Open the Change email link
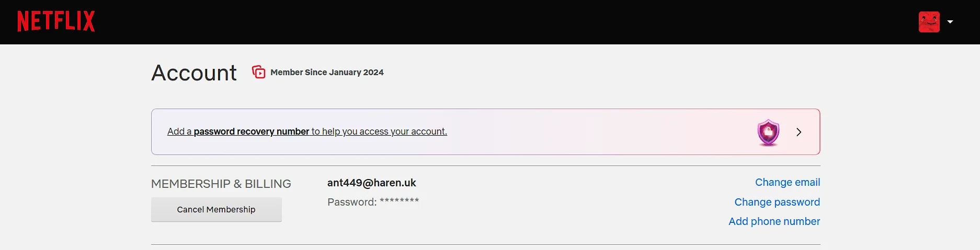The image size is (980, 250). [788, 182]
